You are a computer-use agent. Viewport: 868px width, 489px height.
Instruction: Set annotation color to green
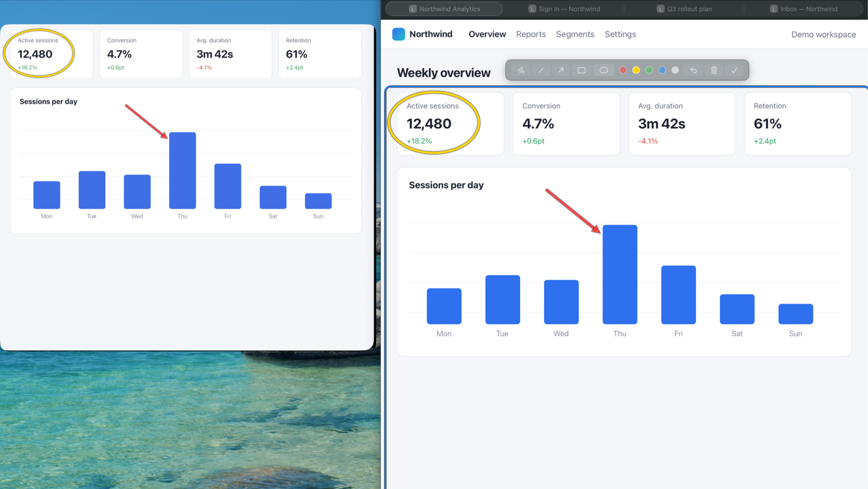pyautogui.click(x=649, y=70)
